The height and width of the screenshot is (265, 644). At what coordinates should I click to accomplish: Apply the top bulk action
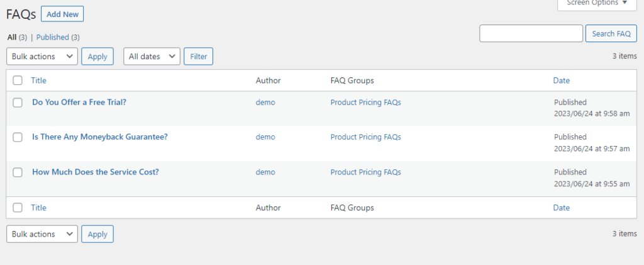point(97,56)
